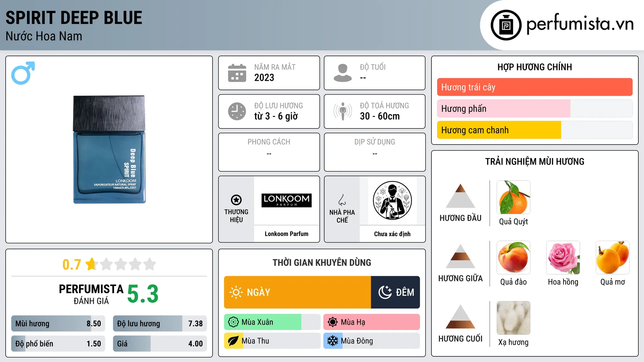Click the green 5.3 Perfumista score
The width and height of the screenshot is (644, 362).
pos(143,294)
